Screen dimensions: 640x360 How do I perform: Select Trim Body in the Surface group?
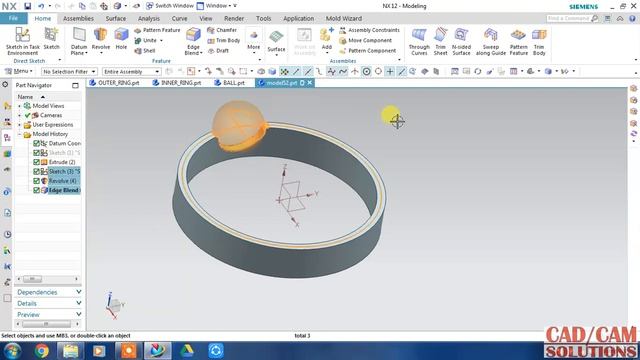[x=539, y=41]
